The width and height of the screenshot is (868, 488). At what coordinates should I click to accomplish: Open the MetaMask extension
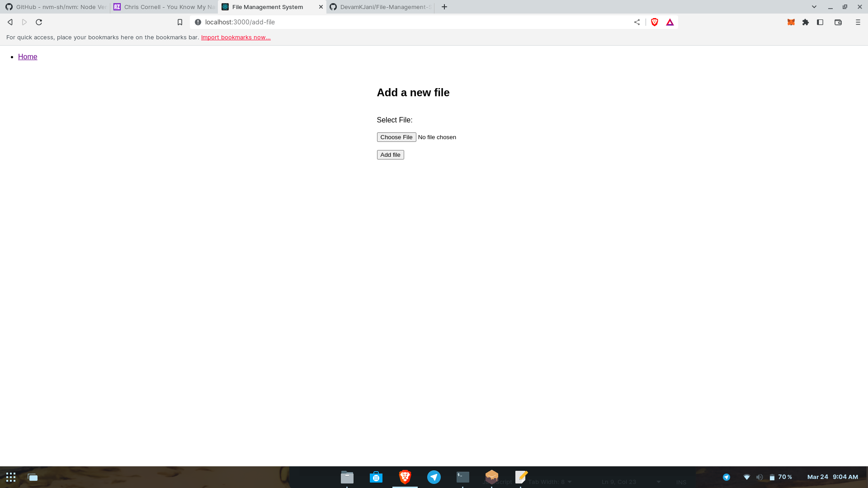791,22
